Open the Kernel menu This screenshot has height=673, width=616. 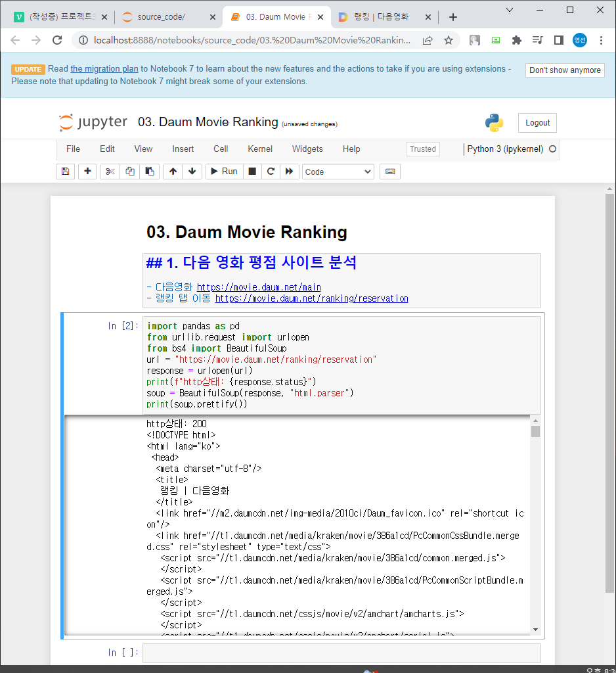click(260, 149)
